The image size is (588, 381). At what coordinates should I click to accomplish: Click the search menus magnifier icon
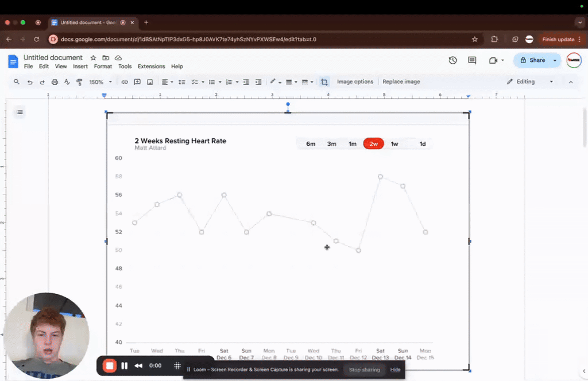(17, 81)
